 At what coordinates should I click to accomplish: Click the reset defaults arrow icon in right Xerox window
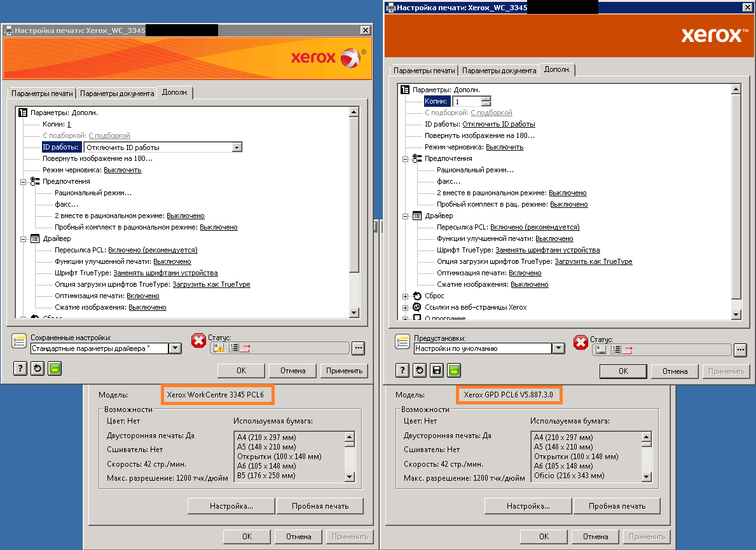pyautogui.click(x=420, y=370)
